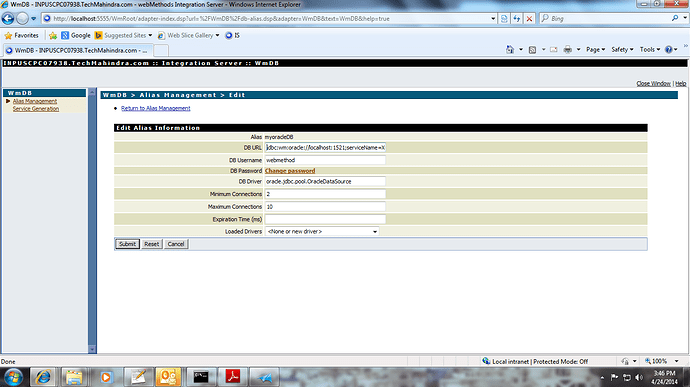Viewport: 690px width, 387px height.
Task: Open Internet Explorer from the taskbar
Action: point(43,377)
